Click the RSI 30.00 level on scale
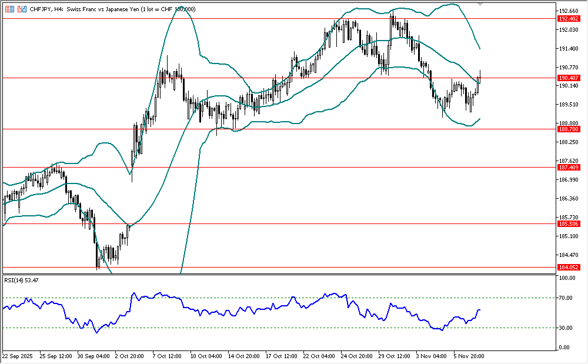This screenshot has width=588, height=364. (x=566, y=328)
